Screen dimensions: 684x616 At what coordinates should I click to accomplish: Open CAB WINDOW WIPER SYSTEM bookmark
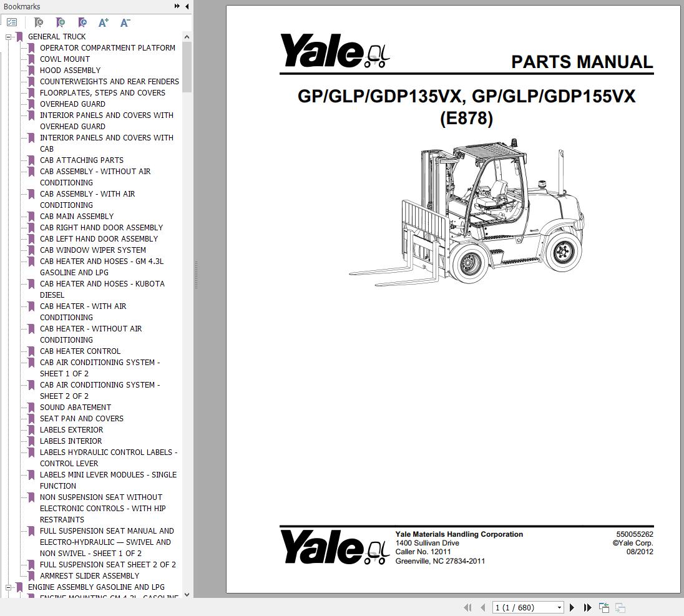click(x=93, y=250)
